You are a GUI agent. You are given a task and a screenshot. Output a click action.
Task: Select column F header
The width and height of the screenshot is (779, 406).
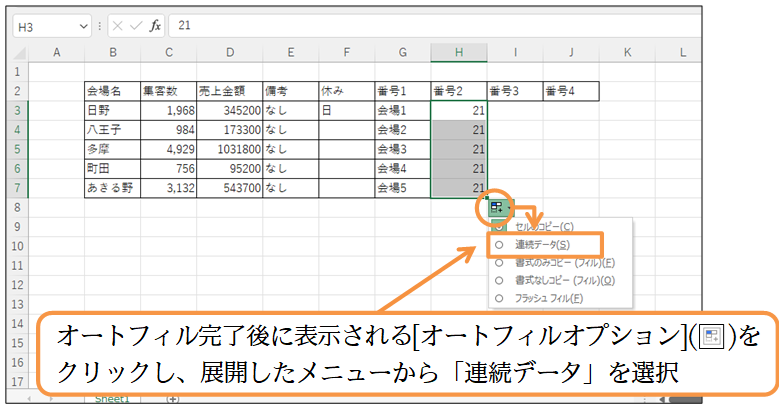[x=347, y=53]
